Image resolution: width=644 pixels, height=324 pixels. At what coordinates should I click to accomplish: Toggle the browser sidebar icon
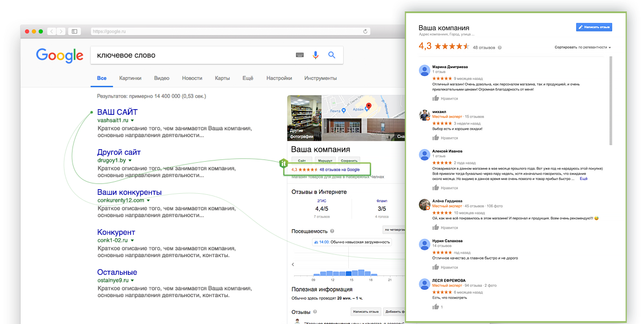[x=74, y=31]
